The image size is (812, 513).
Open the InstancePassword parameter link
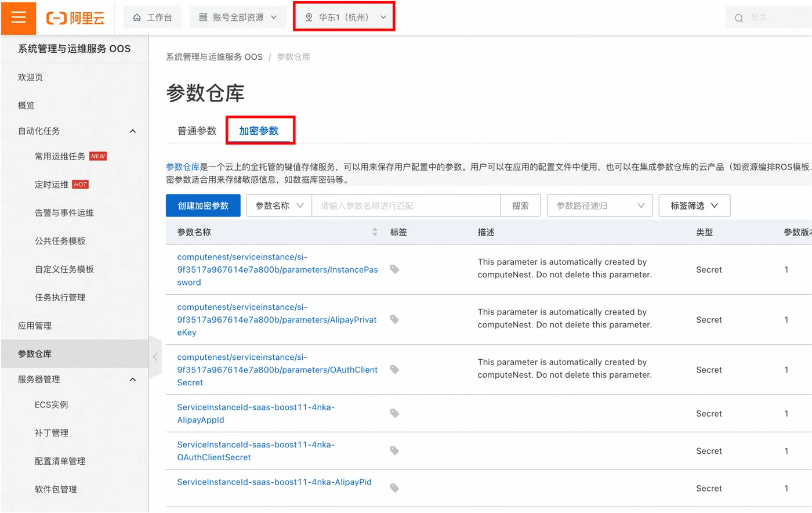pos(277,270)
